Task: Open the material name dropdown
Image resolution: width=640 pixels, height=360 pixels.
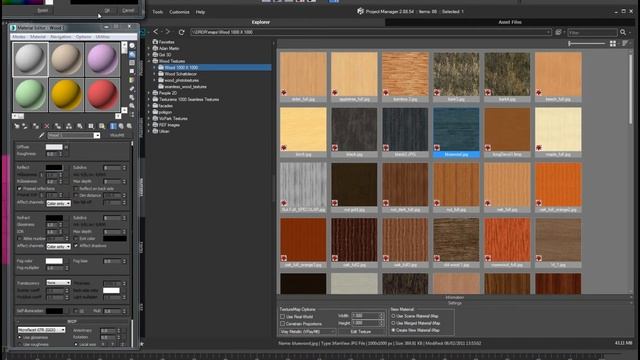Action: 97,135
